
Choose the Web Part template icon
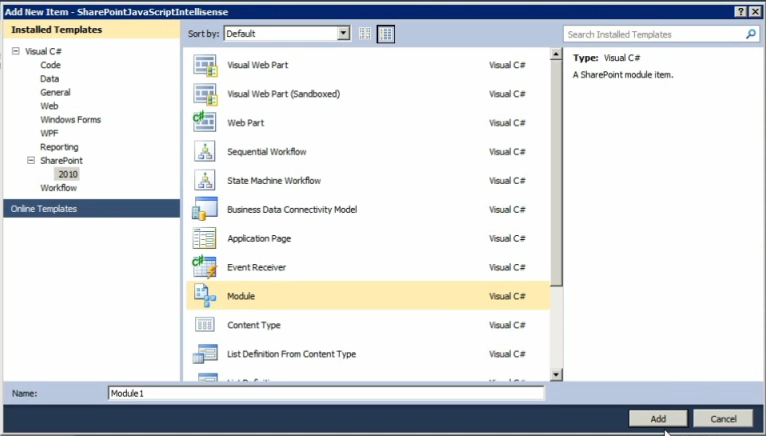205,123
